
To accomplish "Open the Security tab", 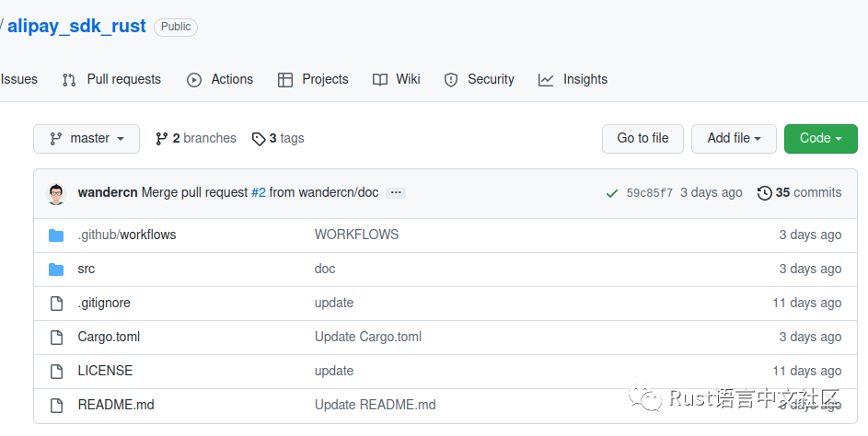I will (x=479, y=79).
